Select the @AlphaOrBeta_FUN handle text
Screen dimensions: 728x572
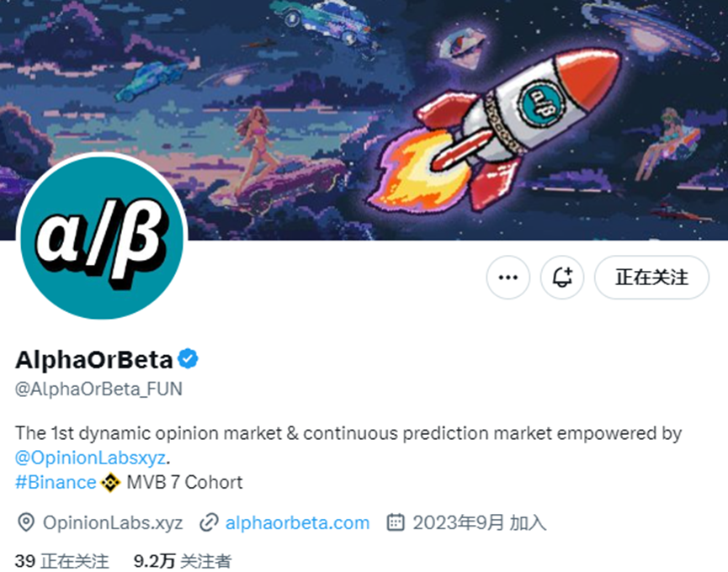98,389
